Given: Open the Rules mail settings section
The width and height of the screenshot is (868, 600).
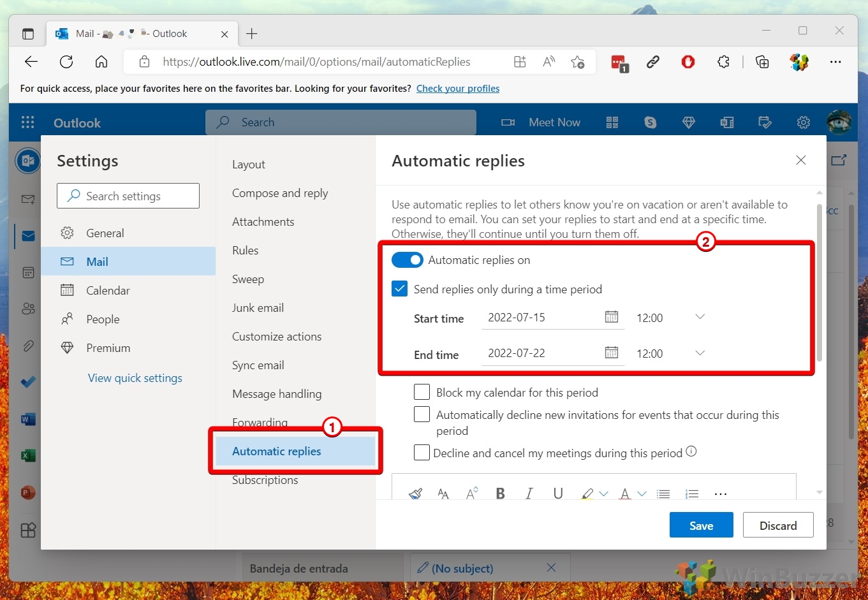Looking at the screenshot, I should [246, 251].
